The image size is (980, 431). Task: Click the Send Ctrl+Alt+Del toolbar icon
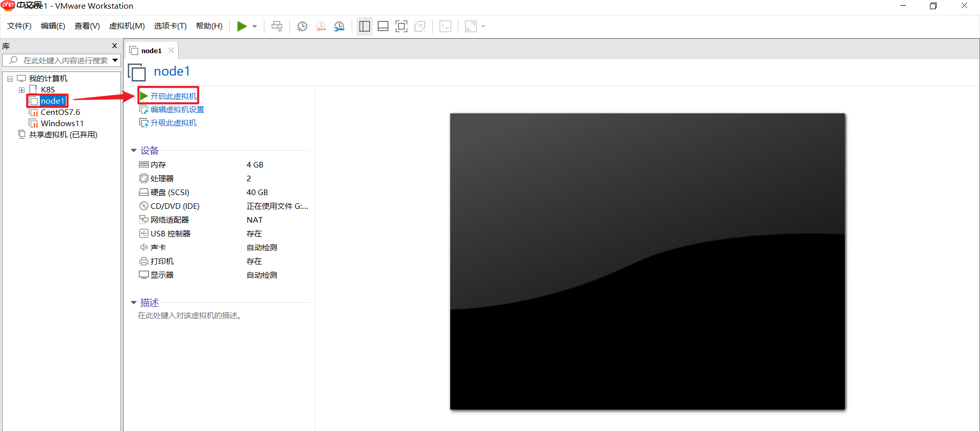(277, 27)
